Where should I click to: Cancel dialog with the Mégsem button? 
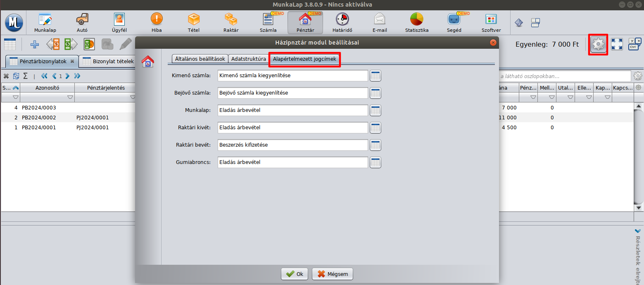pyautogui.click(x=333, y=274)
